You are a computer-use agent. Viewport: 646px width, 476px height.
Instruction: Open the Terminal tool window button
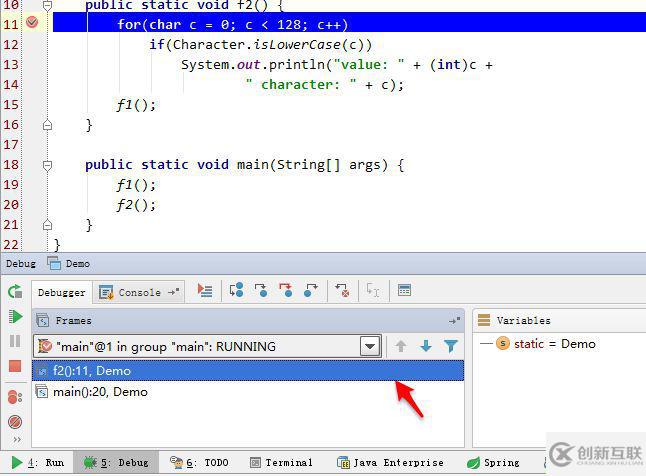281,463
